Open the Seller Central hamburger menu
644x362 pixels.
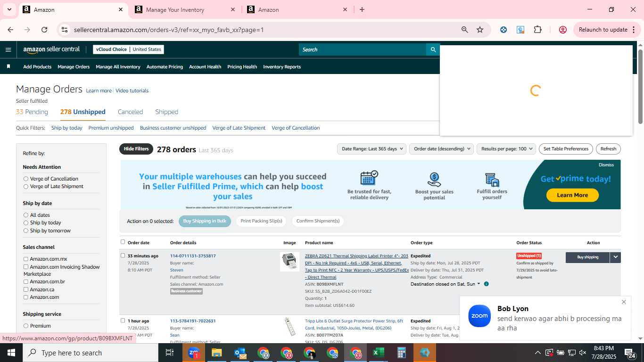click(8, 49)
